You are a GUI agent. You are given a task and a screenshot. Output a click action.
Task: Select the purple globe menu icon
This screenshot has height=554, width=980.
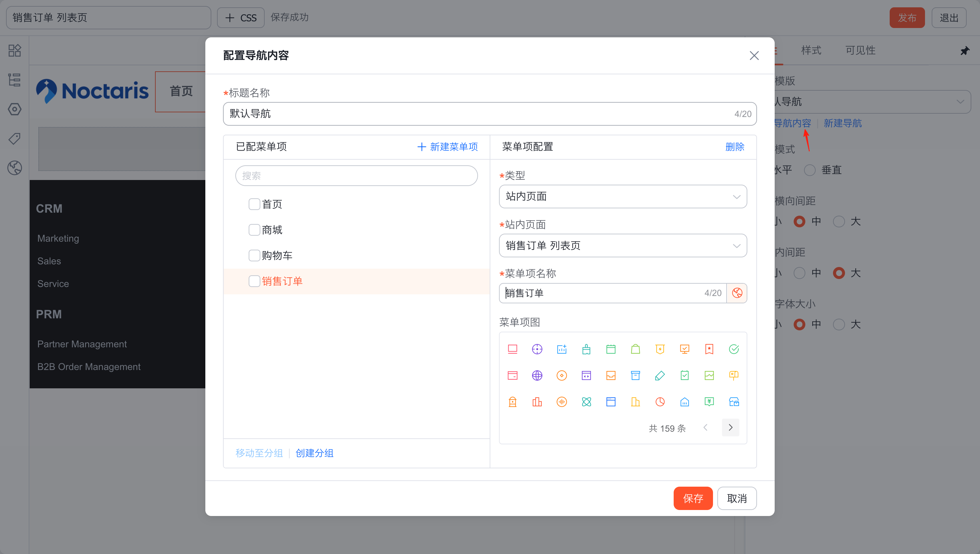tap(537, 376)
